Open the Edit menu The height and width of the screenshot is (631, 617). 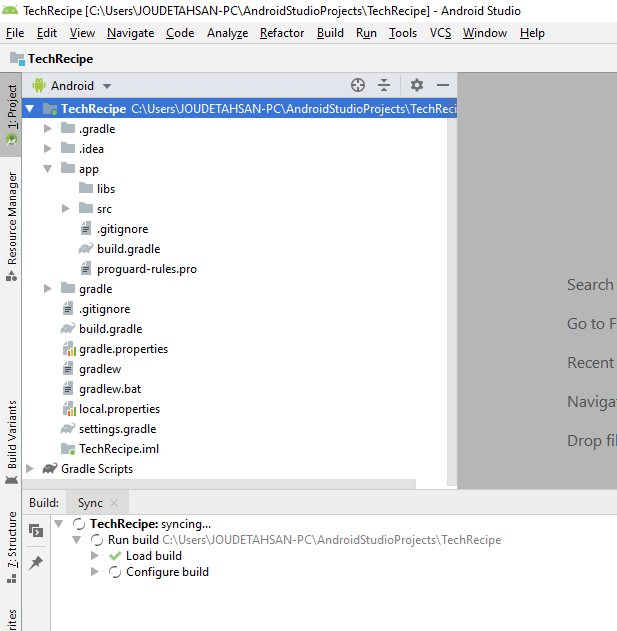(47, 33)
